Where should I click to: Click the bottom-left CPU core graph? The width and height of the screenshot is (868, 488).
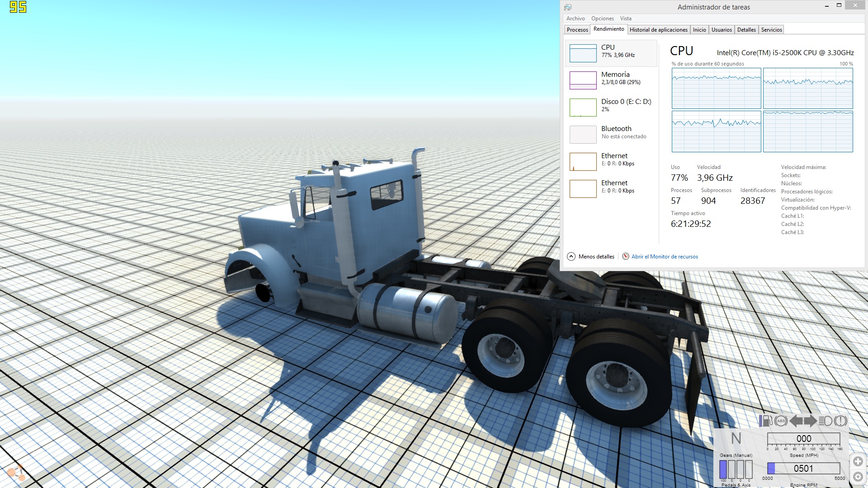click(x=716, y=131)
